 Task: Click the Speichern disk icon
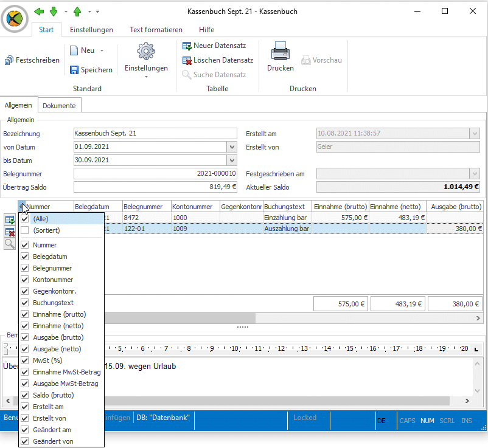pos(74,70)
